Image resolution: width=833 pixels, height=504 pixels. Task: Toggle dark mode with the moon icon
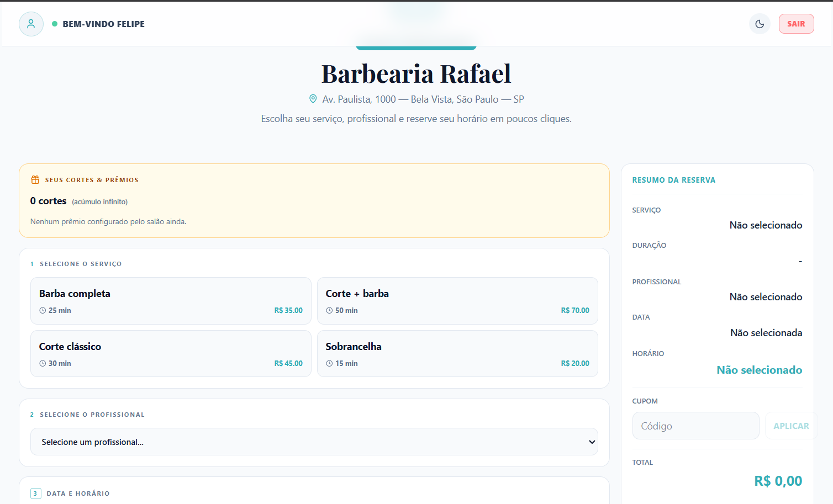760,24
